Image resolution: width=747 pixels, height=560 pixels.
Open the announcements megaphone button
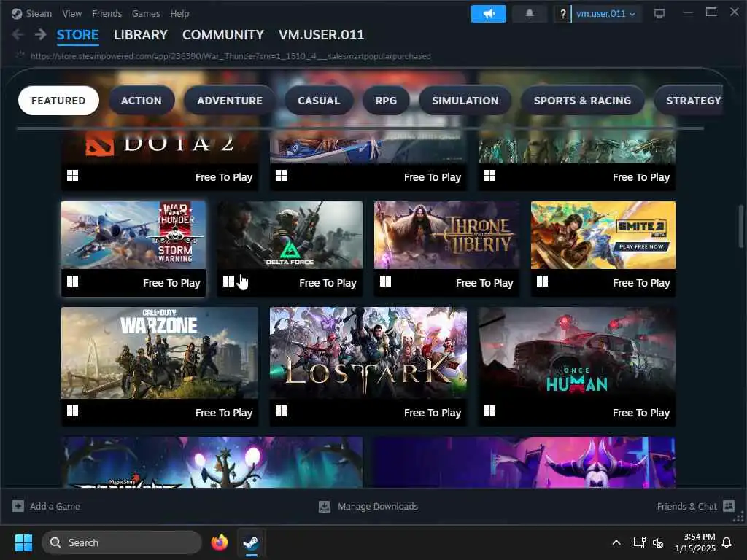tap(488, 14)
